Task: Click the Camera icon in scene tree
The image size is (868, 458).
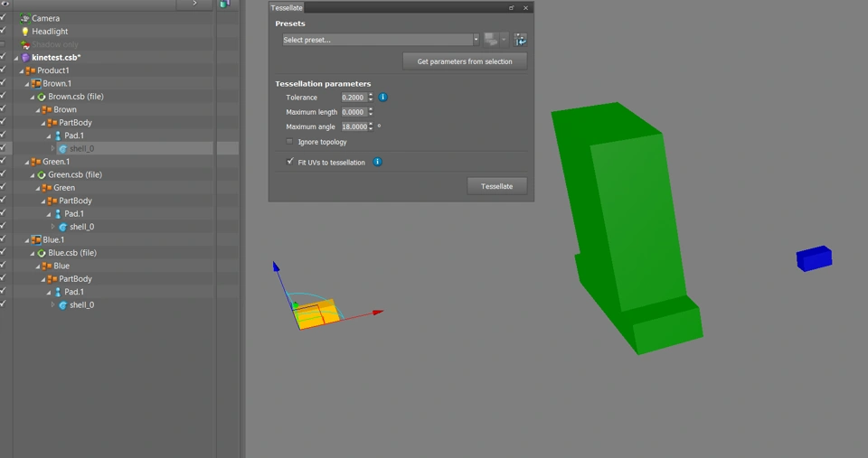Action: (x=25, y=18)
